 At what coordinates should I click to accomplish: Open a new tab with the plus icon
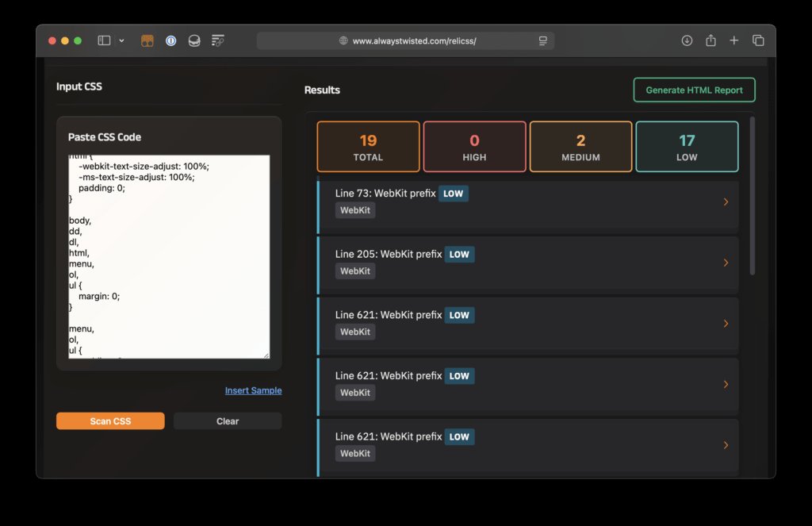734,40
